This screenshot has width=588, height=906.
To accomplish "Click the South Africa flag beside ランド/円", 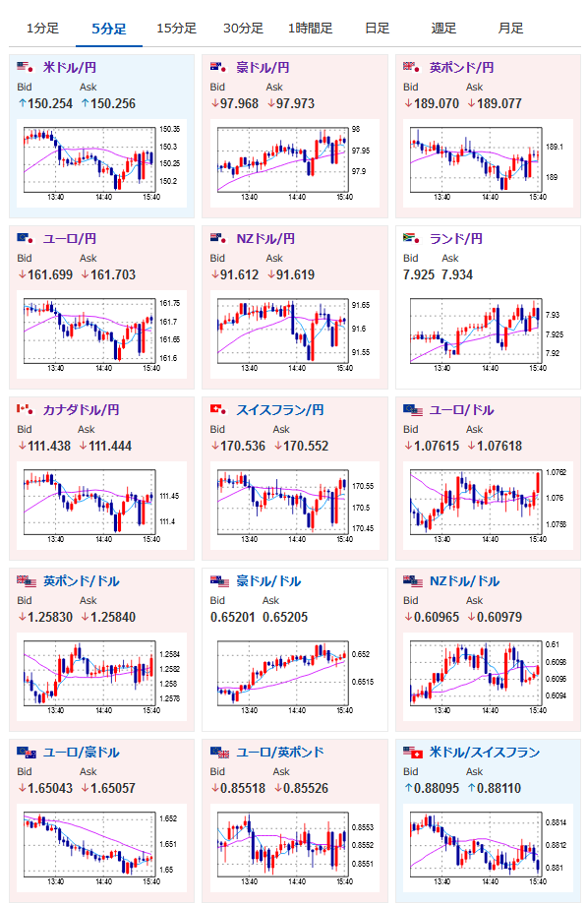I will pos(412,239).
